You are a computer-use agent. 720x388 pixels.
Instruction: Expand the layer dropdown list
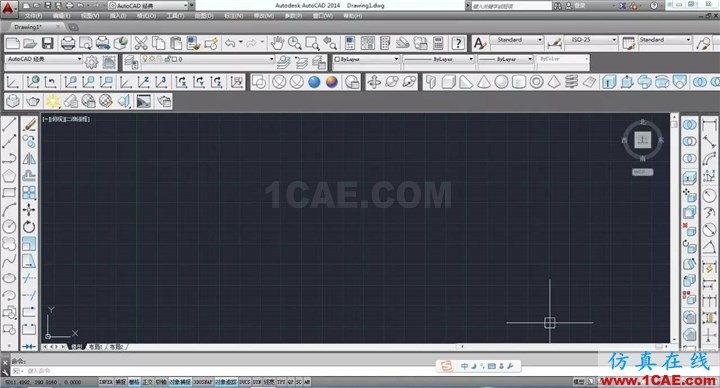point(208,59)
